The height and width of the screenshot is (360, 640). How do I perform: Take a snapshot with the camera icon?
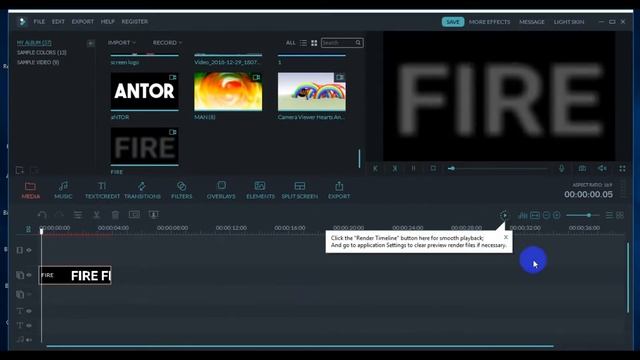click(x=582, y=168)
